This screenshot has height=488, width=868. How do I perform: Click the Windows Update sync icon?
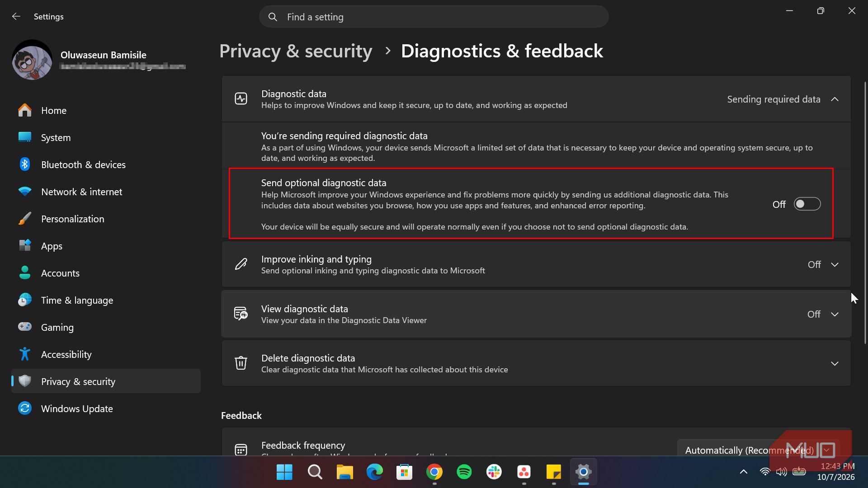click(25, 408)
